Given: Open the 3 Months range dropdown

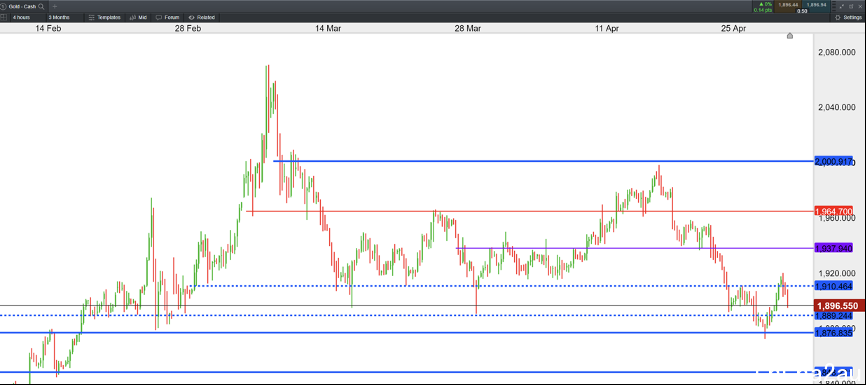Looking at the screenshot, I should 64,17.
